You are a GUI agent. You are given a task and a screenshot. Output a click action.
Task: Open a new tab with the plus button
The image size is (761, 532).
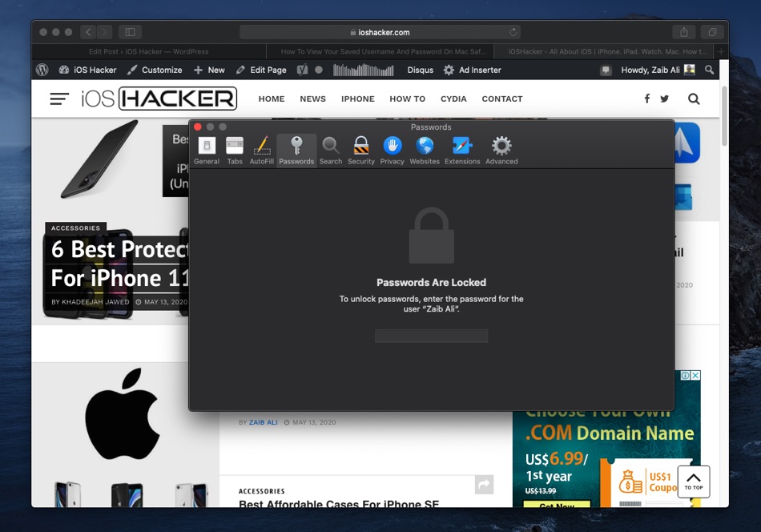tap(721, 51)
